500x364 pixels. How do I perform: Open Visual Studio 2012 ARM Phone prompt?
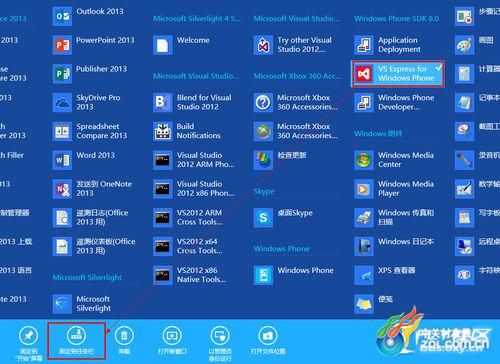tap(194, 160)
